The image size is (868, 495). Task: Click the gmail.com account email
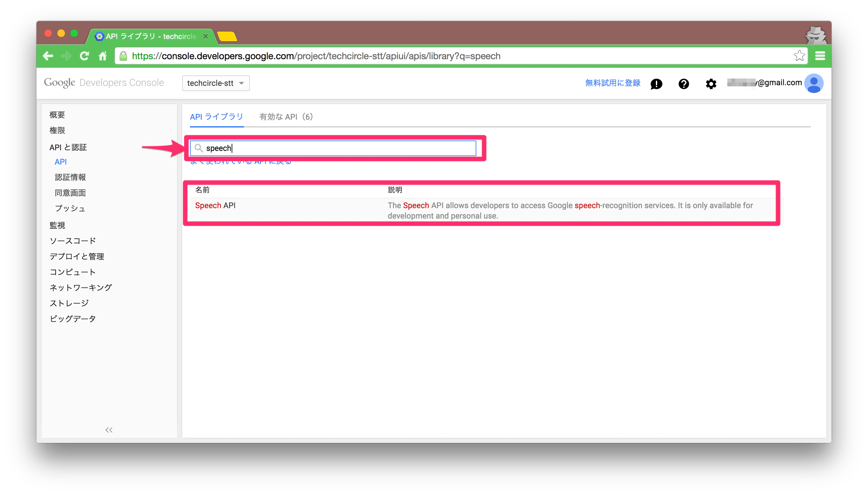pos(764,83)
